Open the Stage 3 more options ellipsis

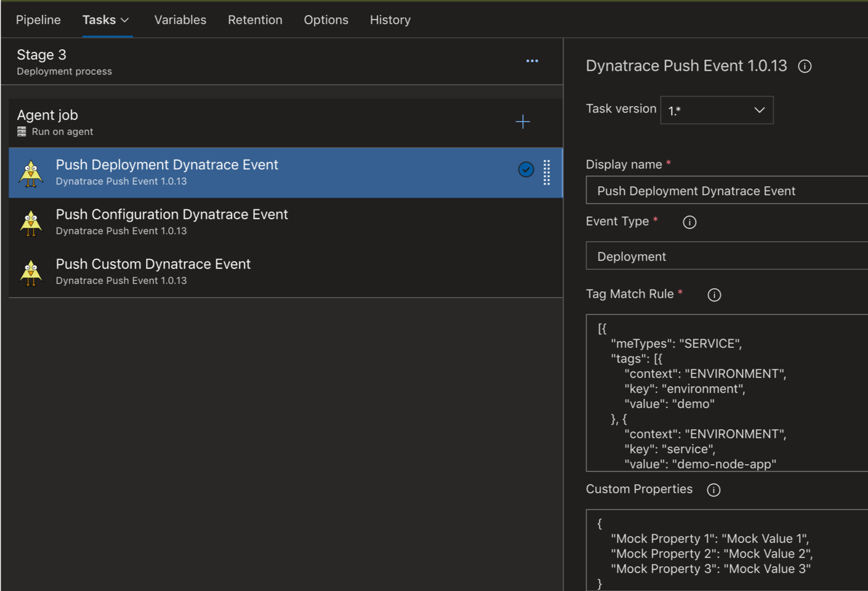pos(532,61)
